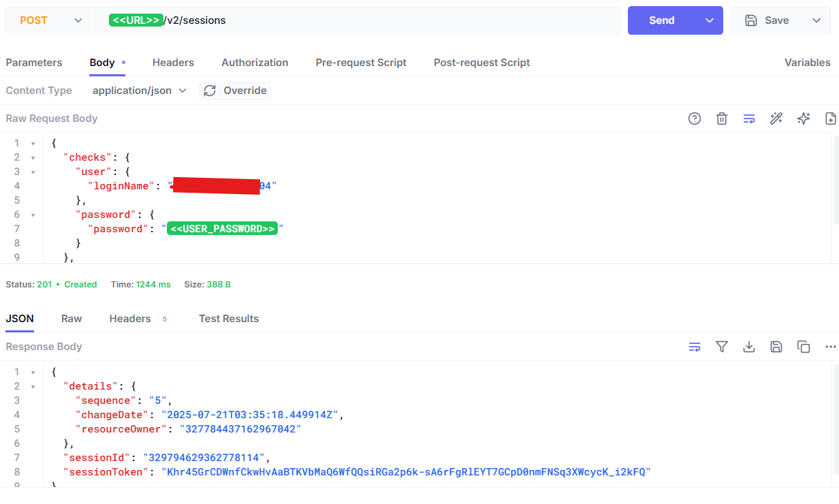Click the Override button

click(235, 91)
